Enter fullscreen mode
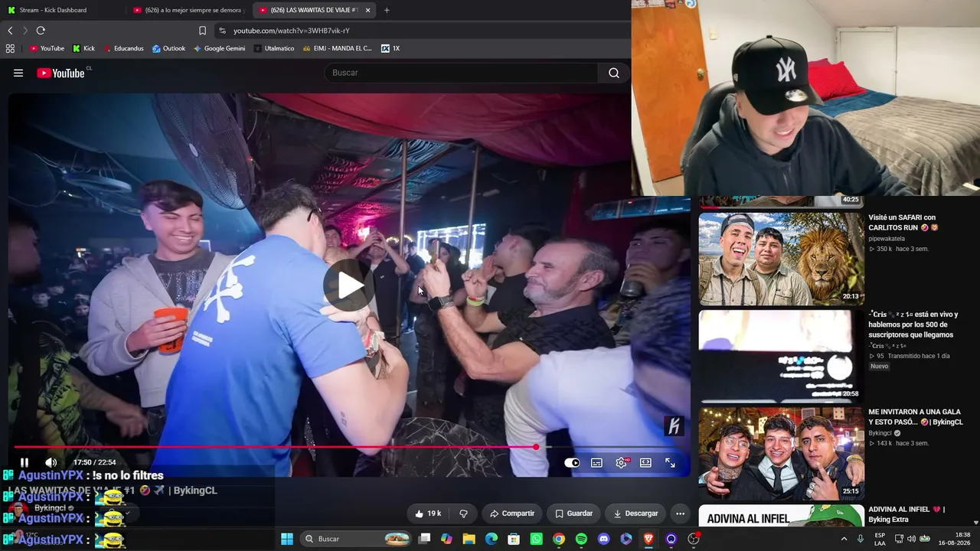The height and width of the screenshot is (551, 980). coord(670,462)
